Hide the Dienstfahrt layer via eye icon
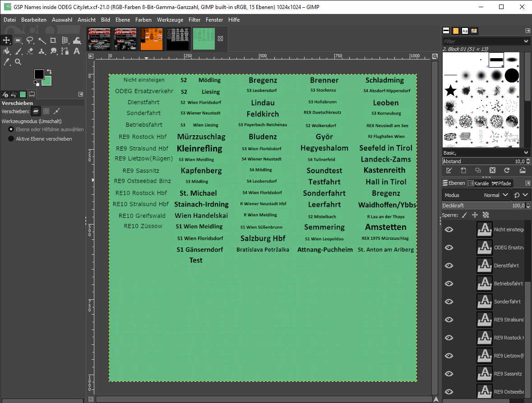532x403 pixels. pyautogui.click(x=449, y=266)
